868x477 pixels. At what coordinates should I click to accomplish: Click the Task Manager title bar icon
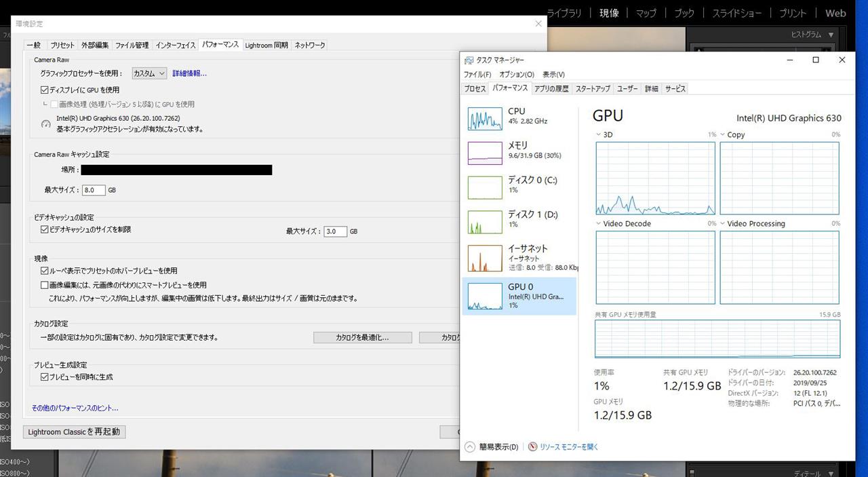(469, 60)
